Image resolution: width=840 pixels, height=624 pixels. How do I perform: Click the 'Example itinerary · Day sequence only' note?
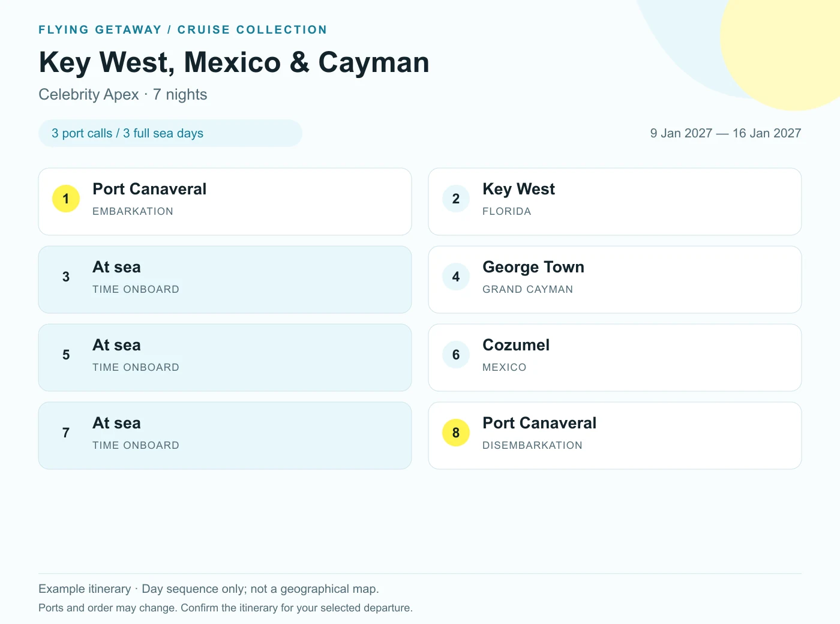(x=209, y=589)
